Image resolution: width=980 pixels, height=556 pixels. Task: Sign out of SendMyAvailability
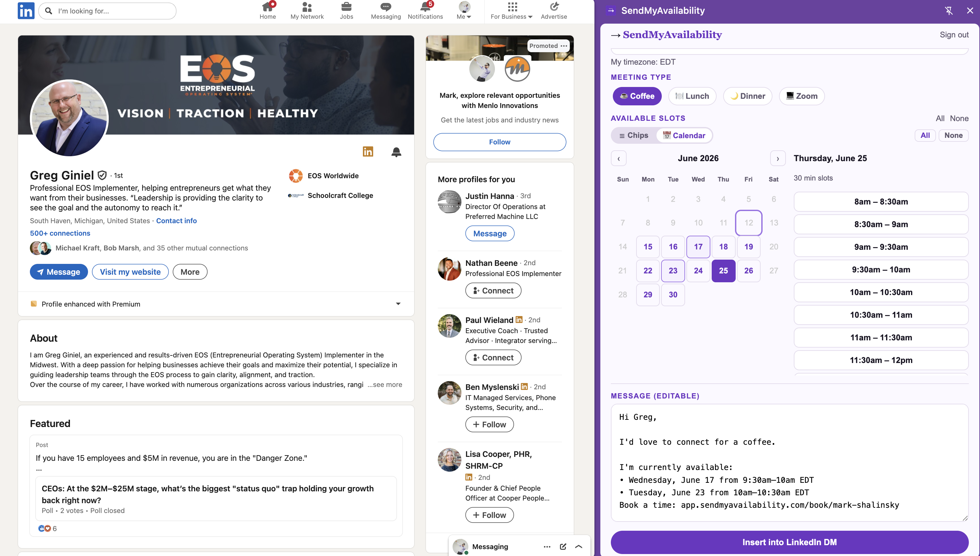pos(954,35)
